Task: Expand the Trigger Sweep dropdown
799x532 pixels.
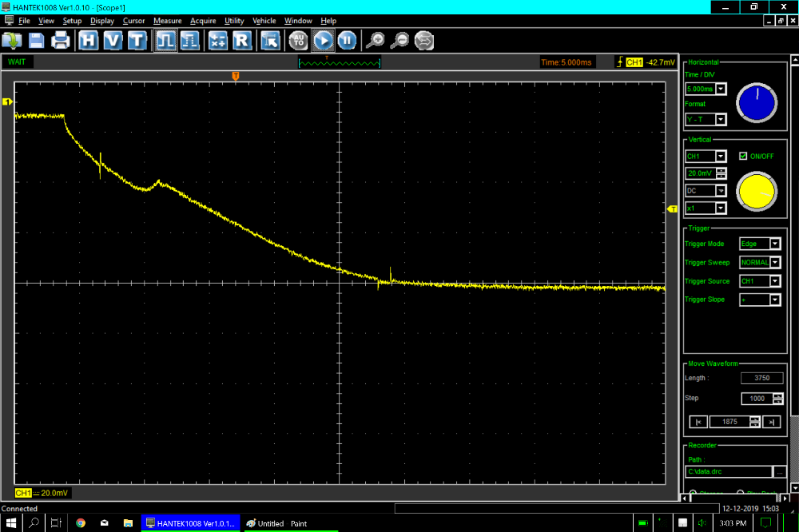Action: [774, 263]
